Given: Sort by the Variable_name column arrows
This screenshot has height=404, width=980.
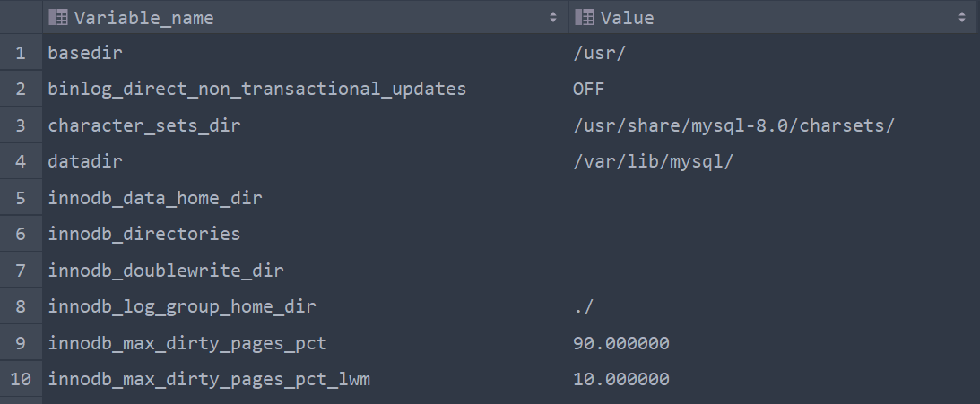Looking at the screenshot, I should (552, 18).
